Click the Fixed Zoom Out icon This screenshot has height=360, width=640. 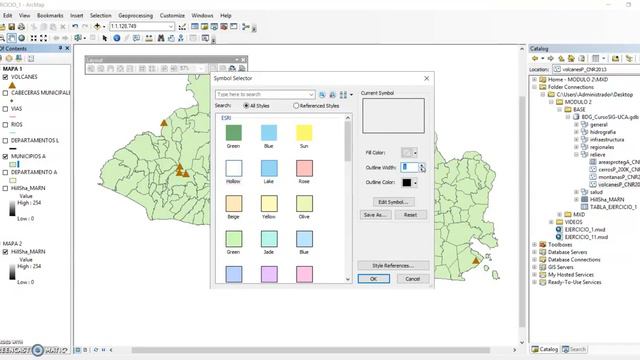43,38
